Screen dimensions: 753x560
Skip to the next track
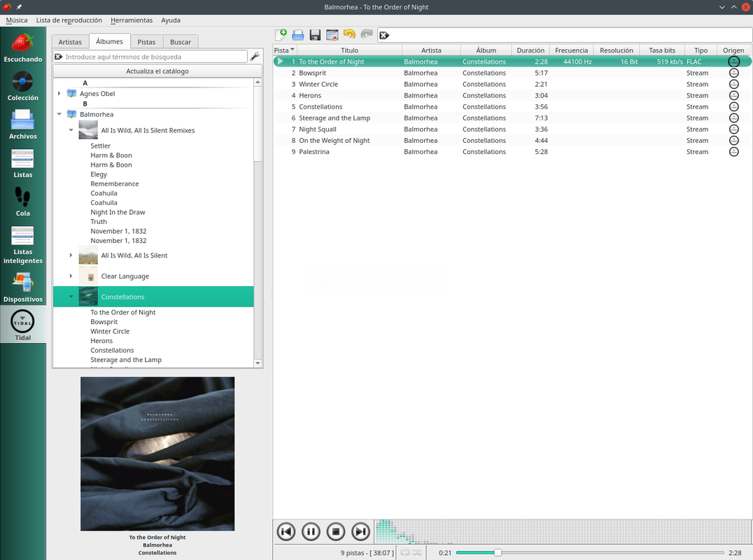pyautogui.click(x=360, y=531)
